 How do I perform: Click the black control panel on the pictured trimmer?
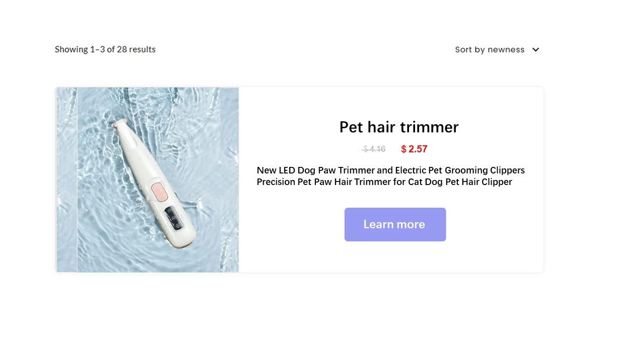(x=174, y=219)
